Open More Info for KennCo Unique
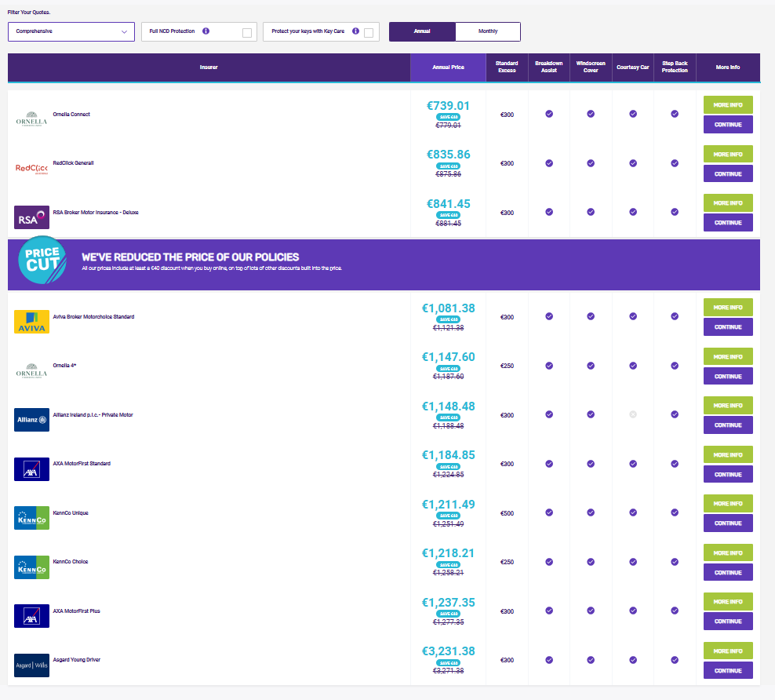 pyautogui.click(x=728, y=504)
